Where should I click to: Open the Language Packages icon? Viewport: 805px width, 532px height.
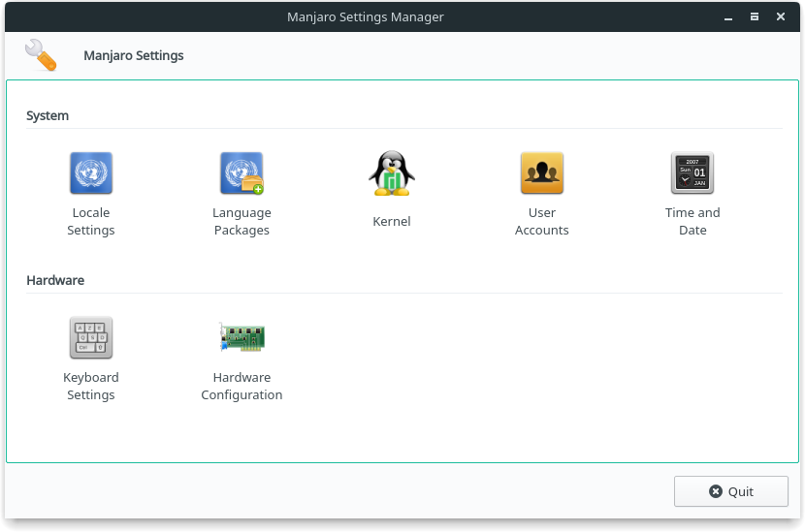point(241,173)
